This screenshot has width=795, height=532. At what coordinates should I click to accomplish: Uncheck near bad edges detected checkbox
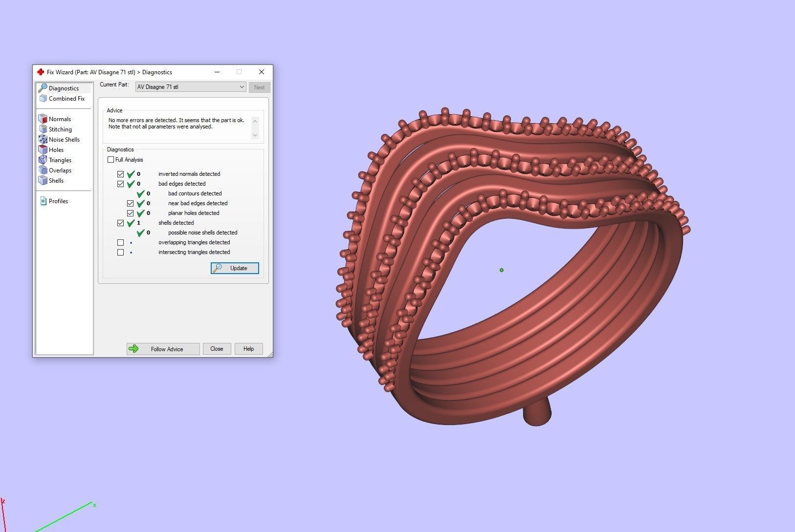130,203
